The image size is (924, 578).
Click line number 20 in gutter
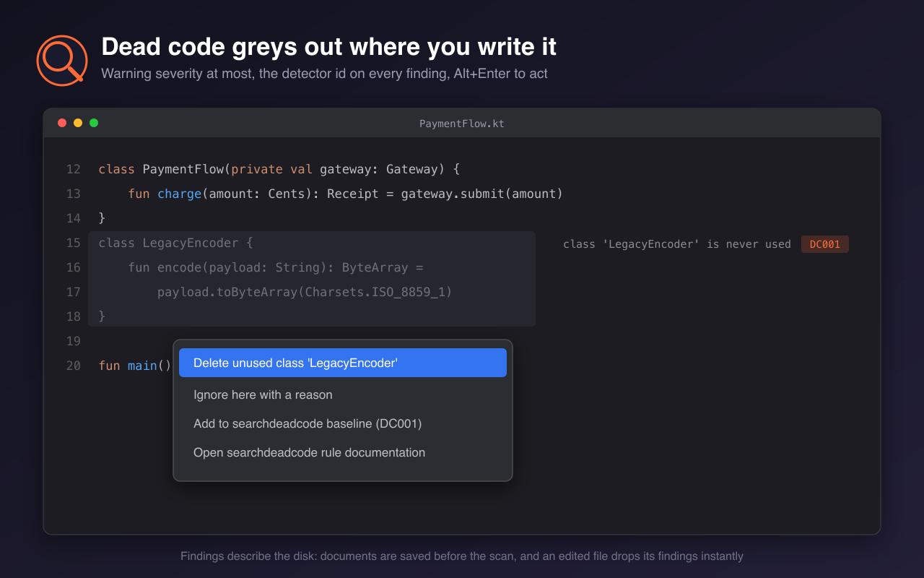(x=73, y=366)
